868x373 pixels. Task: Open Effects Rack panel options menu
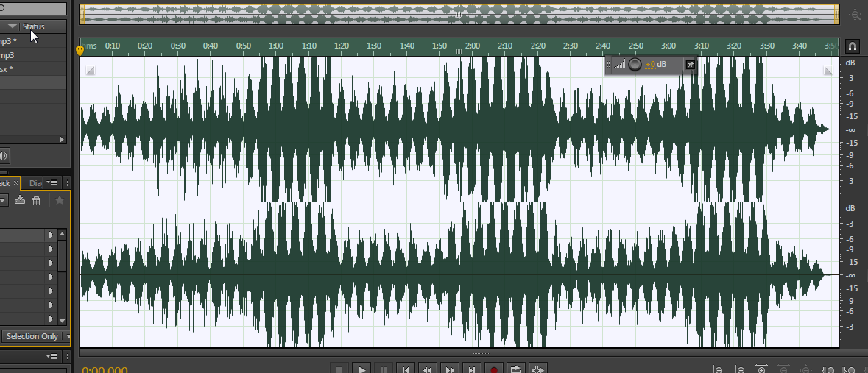click(x=53, y=182)
